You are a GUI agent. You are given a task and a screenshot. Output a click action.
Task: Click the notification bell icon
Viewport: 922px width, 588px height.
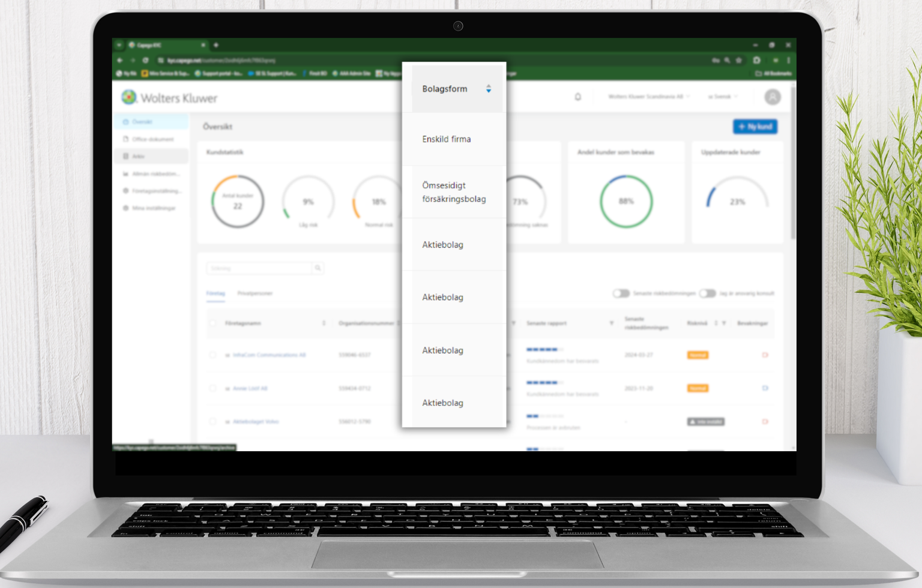(x=577, y=97)
